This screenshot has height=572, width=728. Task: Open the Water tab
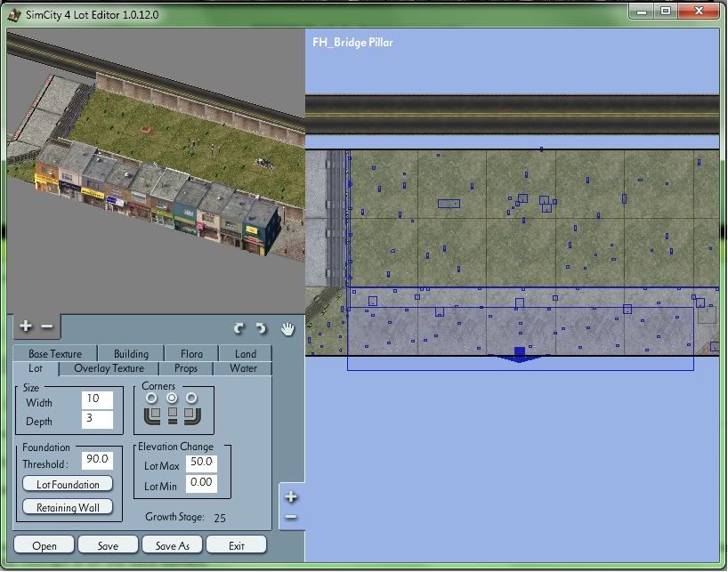(x=243, y=368)
